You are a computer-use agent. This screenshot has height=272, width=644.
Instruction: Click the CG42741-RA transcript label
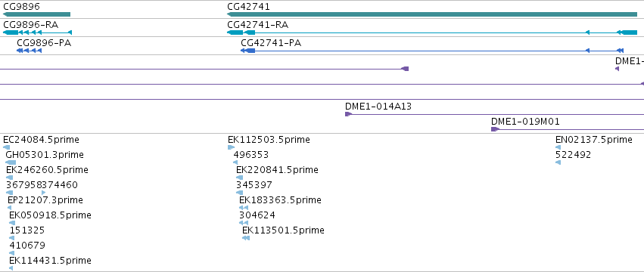click(257, 25)
